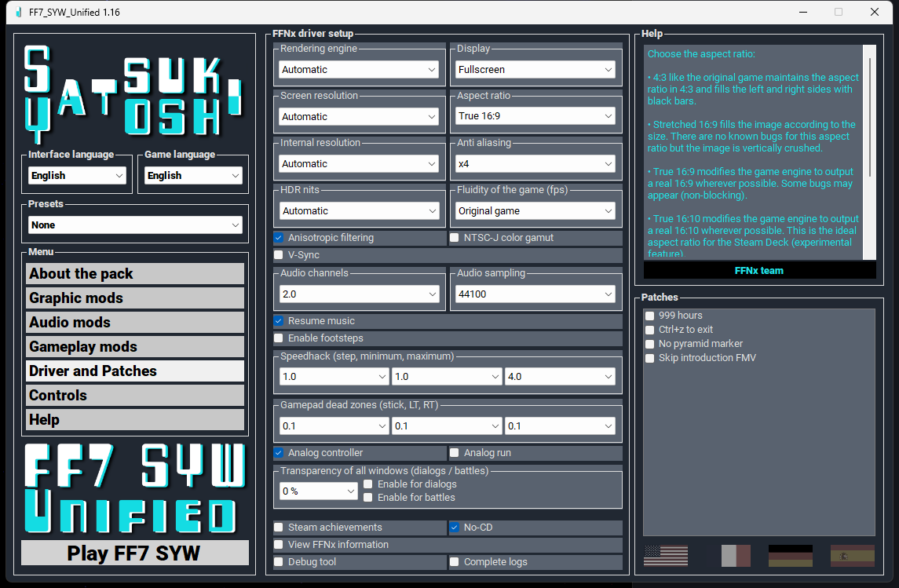Enable transparency for battles
The image size is (899, 588).
click(x=368, y=498)
